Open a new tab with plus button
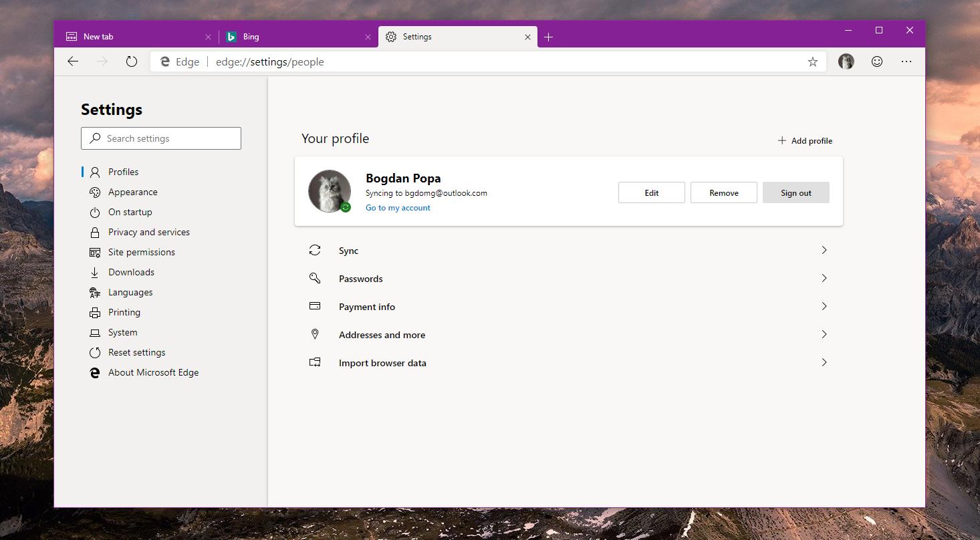The image size is (980, 540). point(548,37)
